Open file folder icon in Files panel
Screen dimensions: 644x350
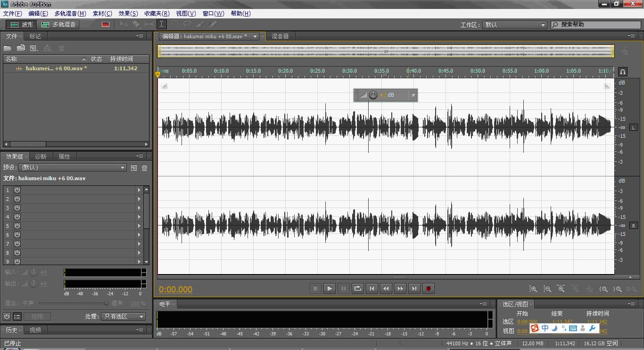[x=8, y=48]
